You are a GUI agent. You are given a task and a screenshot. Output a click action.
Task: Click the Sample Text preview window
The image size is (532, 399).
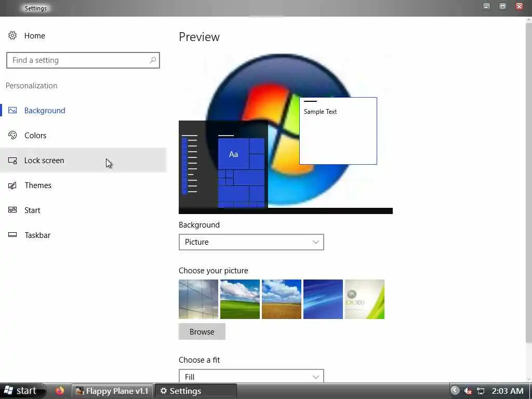pyautogui.click(x=338, y=130)
